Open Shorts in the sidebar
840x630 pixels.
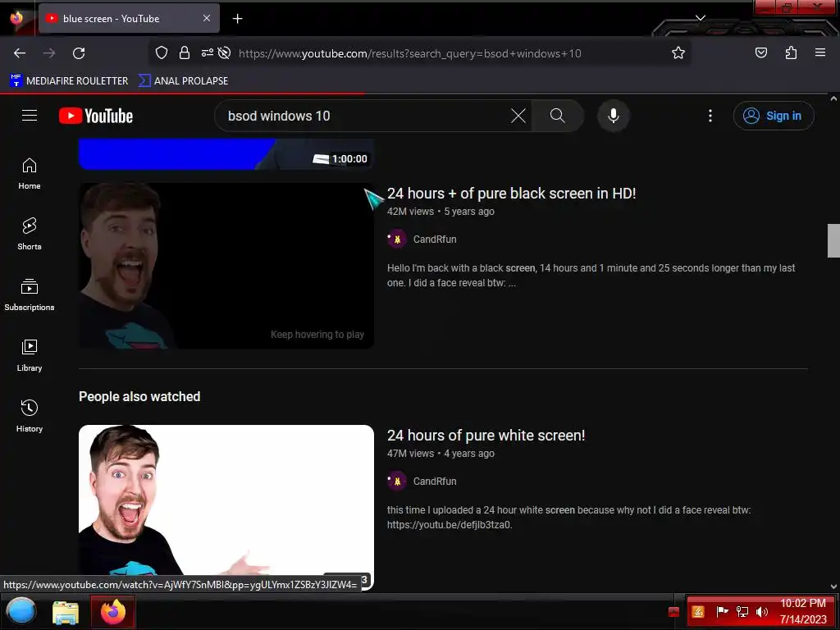coord(30,235)
